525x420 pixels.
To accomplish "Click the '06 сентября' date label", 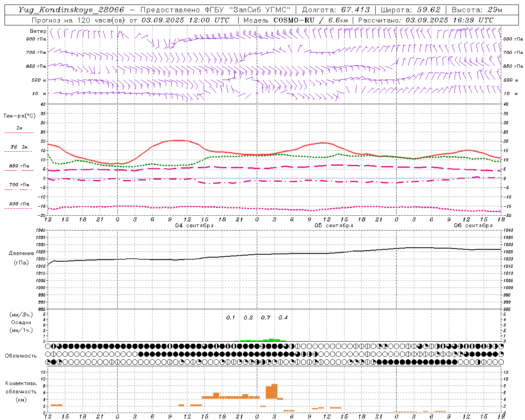I will [473, 226].
